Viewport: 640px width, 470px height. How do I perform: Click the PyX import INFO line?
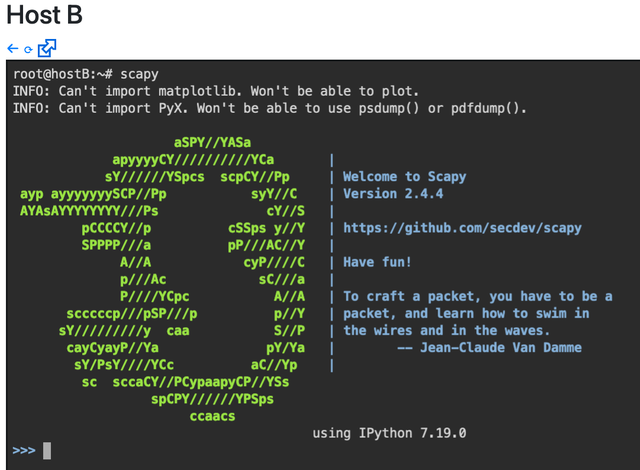pos(269,108)
